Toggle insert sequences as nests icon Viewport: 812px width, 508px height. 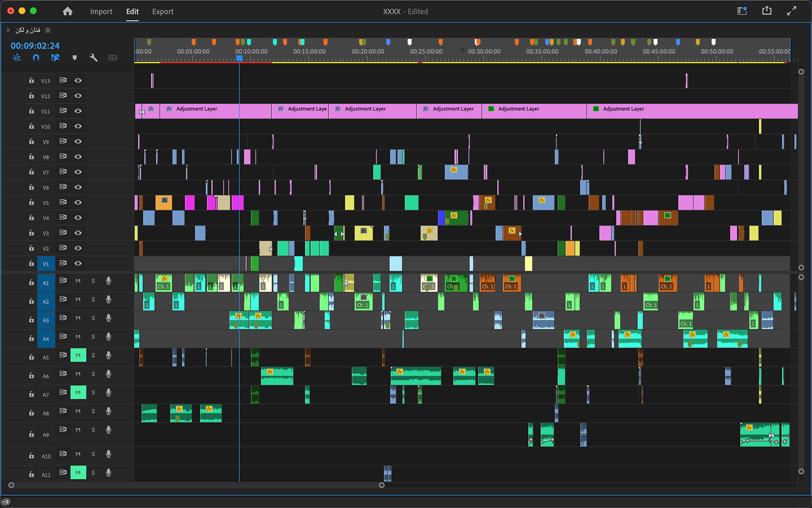[17, 58]
